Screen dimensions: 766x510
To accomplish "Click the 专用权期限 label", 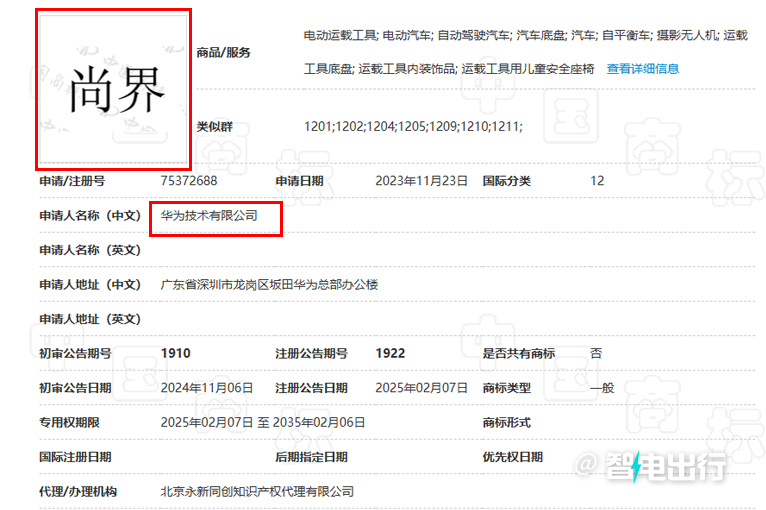I will click(x=69, y=423).
